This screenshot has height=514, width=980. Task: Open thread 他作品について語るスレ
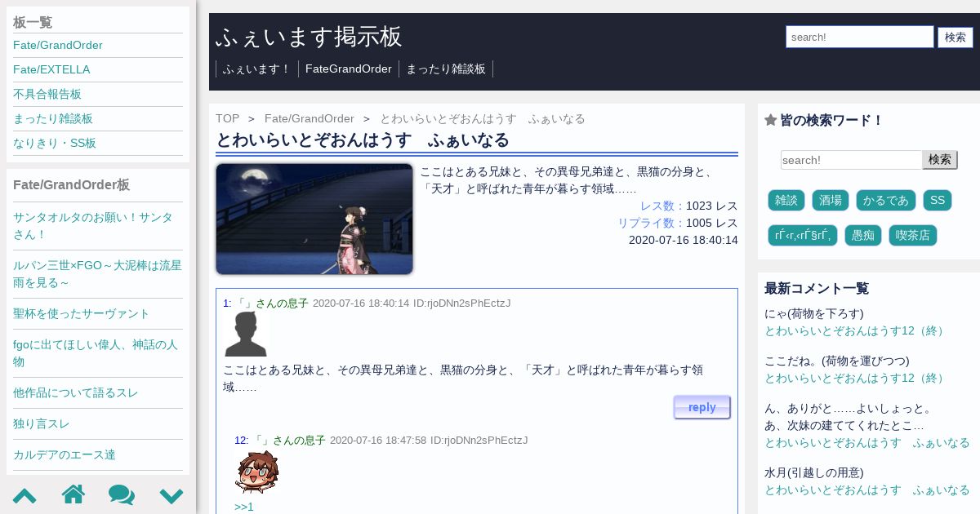pos(76,392)
